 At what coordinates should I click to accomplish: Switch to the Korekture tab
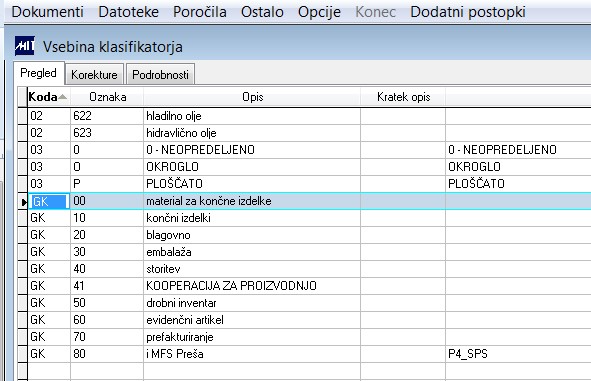point(94,75)
